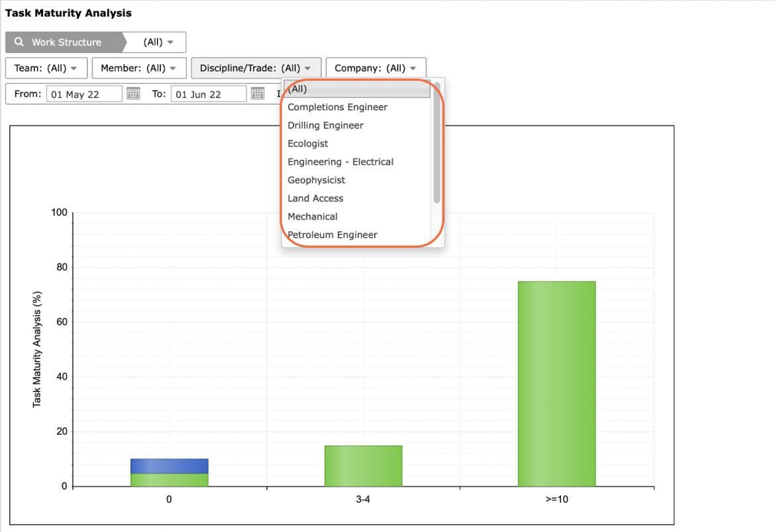
Task: Click the green segment of bar 0
Action: pyautogui.click(x=170, y=480)
